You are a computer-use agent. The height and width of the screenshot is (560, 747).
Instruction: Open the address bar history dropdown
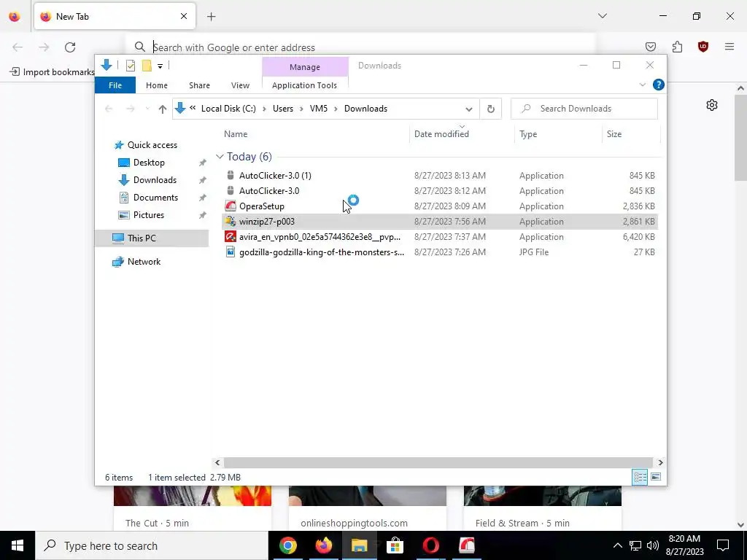coord(469,109)
